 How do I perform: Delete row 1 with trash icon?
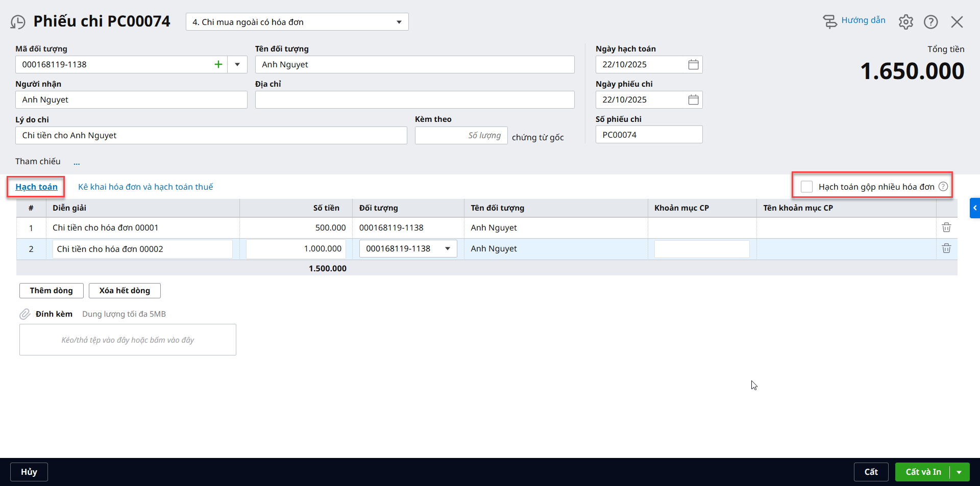(946, 227)
